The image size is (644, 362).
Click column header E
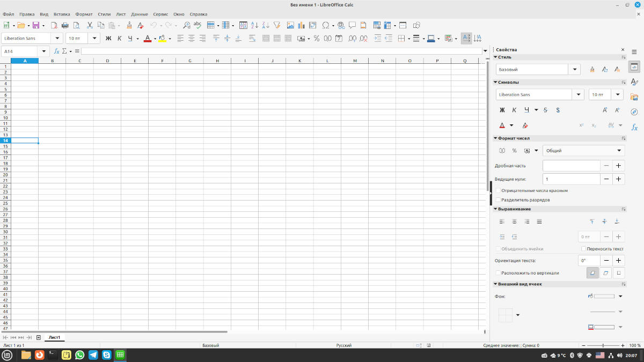pos(135,61)
